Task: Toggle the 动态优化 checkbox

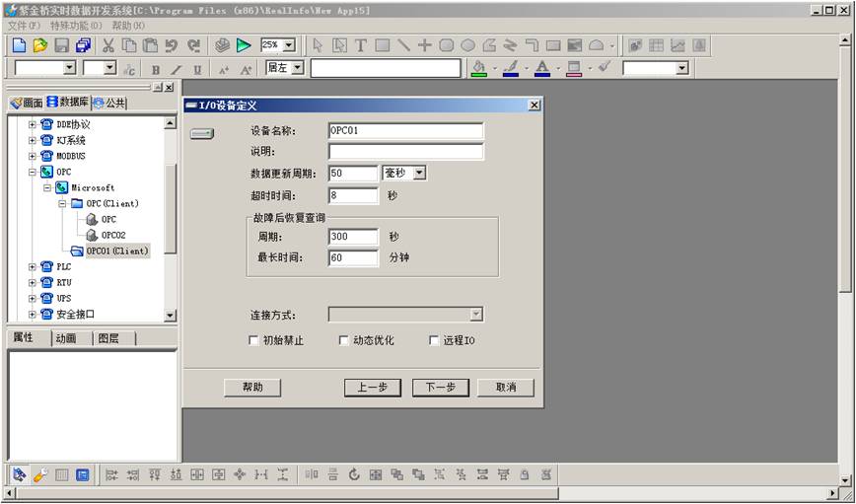Action: pyautogui.click(x=344, y=341)
